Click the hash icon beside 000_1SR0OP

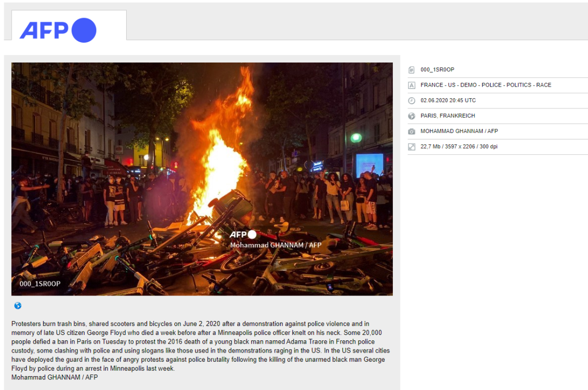click(412, 69)
